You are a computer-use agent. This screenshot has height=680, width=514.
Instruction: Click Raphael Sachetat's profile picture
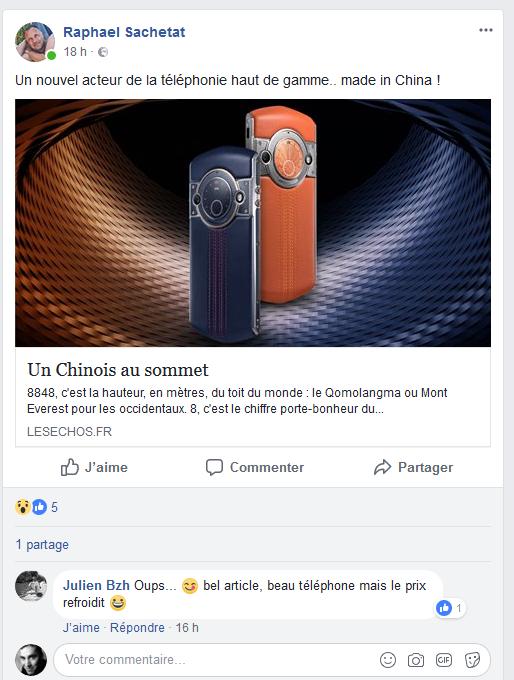coord(35,42)
